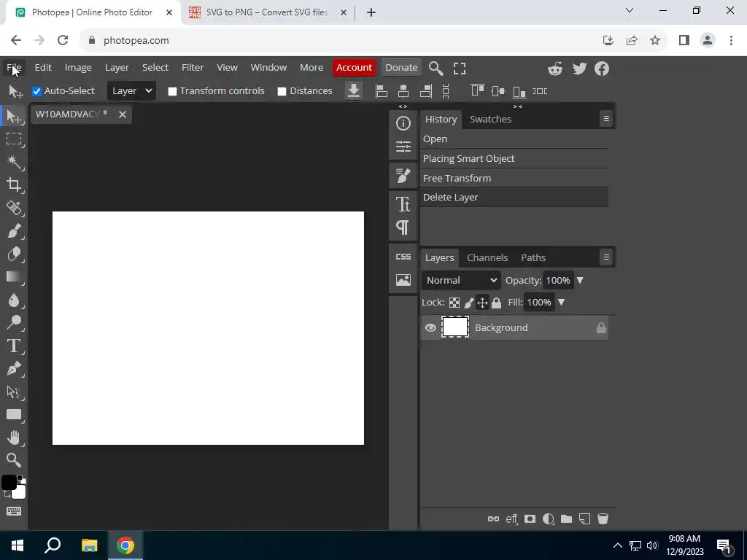Activate the Type tool
Screen dimensions: 747x560
(14, 346)
